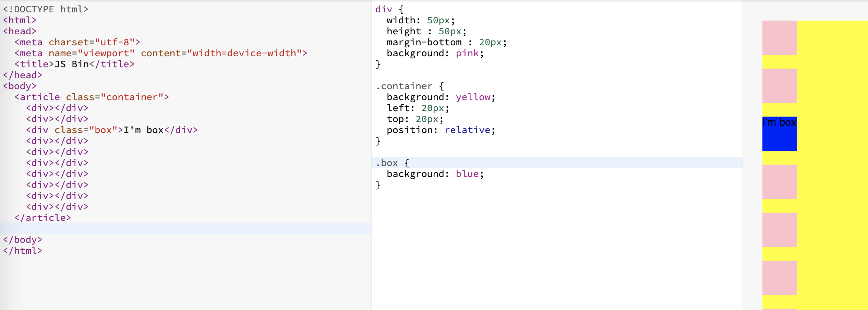Click the "div {" selector in the CSS panel
Screen dimensions: 868x310
point(389,9)
